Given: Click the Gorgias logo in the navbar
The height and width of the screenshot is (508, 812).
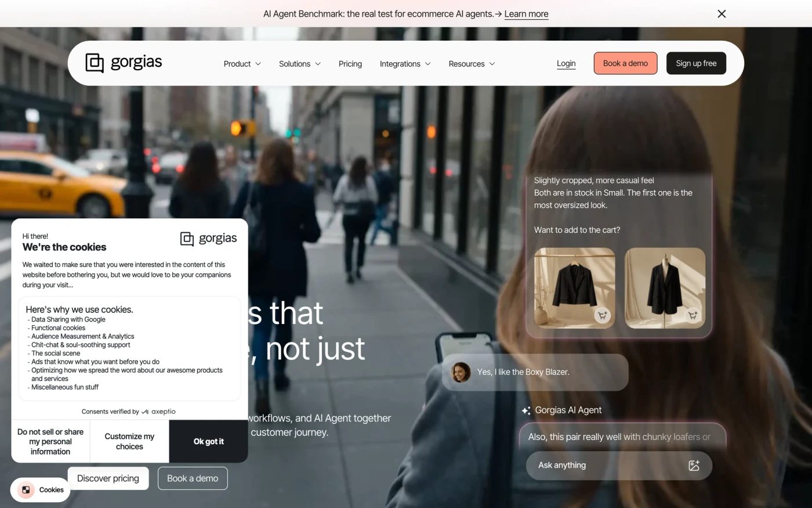Looking at the screenshot, I should click(124, 63).
